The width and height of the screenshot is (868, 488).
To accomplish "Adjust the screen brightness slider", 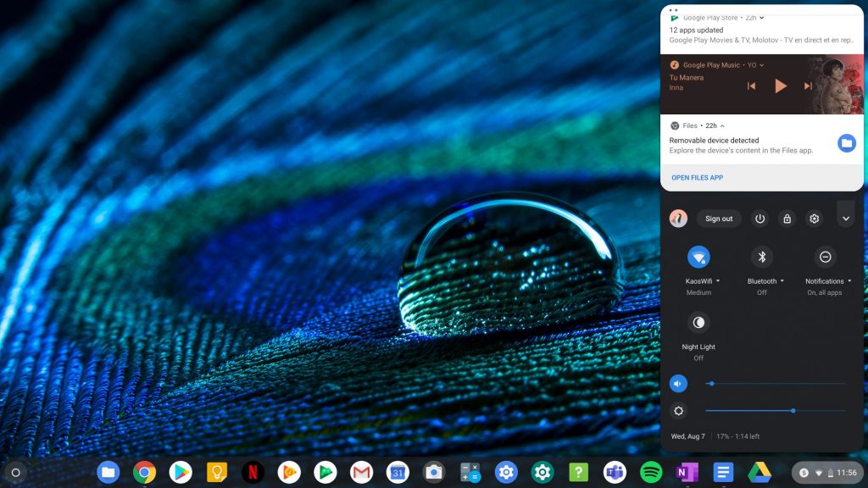I will click(x=775, y=411).
